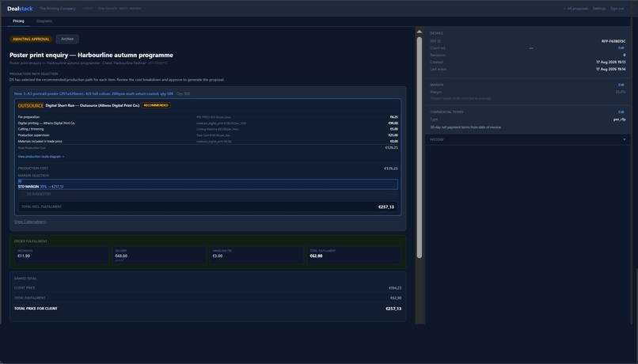
Task: Click the Digital printing Athens Digital Print row
Action: tap(208, 123)
